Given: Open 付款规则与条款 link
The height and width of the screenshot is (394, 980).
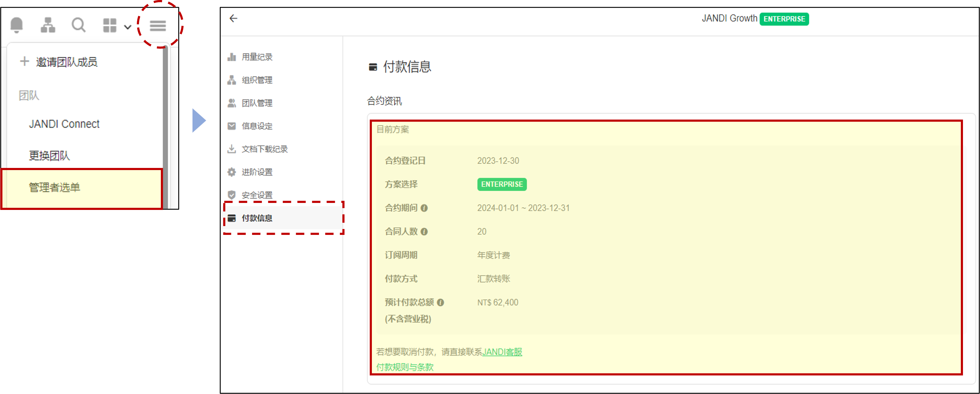Looking at the screenshot, I should [x=405, y=367].
